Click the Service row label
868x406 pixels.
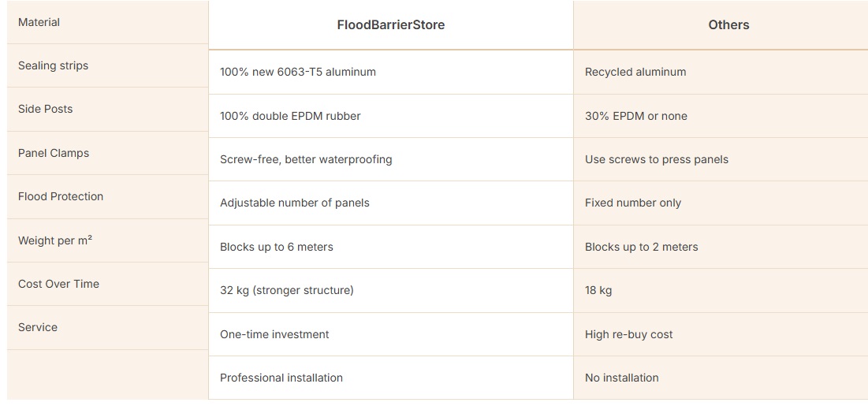38,327
